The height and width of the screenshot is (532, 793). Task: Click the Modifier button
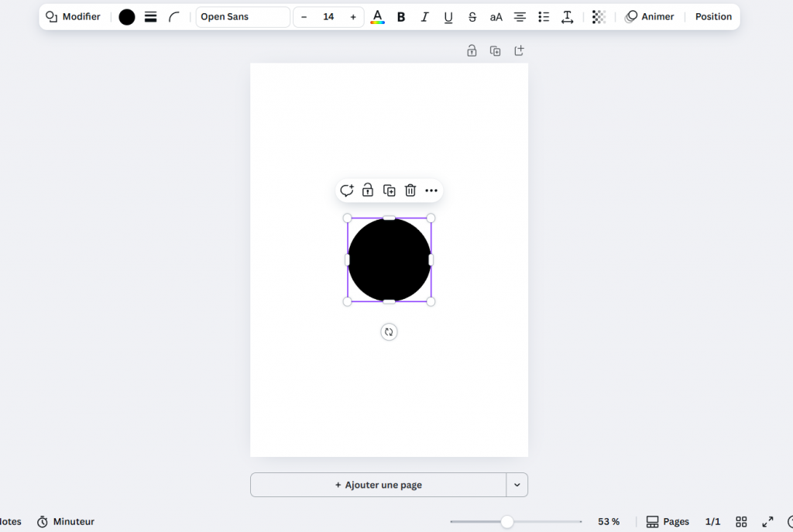coord(74,17)
